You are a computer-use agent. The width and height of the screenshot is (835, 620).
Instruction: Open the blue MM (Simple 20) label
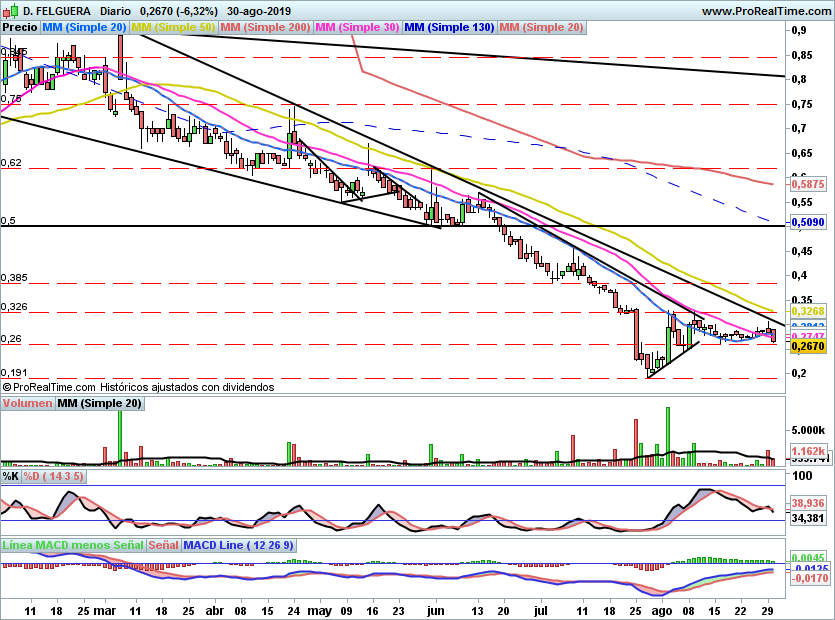(x=84, y=27)
